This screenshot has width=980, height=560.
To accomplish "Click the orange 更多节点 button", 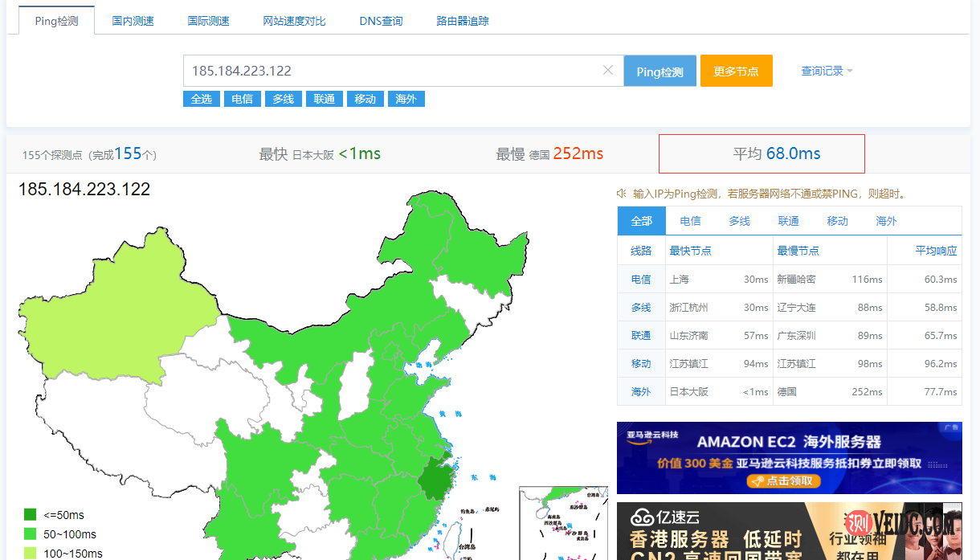I will point(736,71).
